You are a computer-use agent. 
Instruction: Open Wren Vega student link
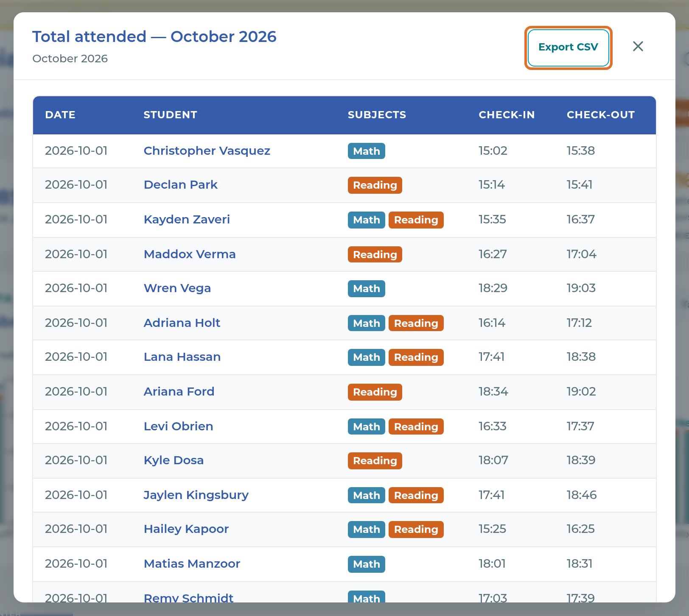click(x=177, y=288)
